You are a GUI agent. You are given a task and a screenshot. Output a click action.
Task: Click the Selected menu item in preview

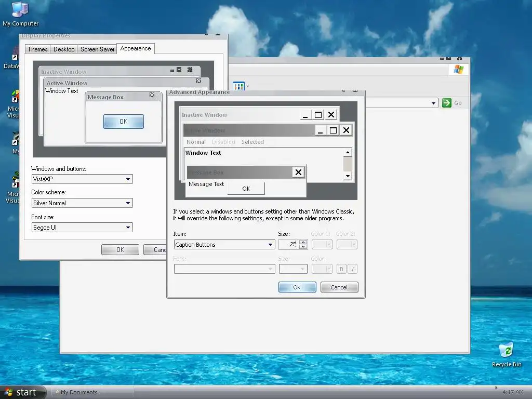[252, 142]
